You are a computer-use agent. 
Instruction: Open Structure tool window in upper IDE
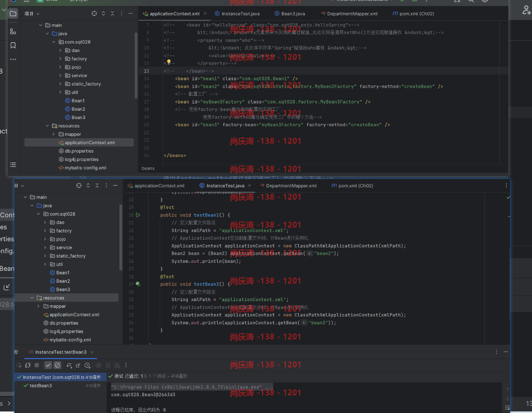(x=13, y=32)
